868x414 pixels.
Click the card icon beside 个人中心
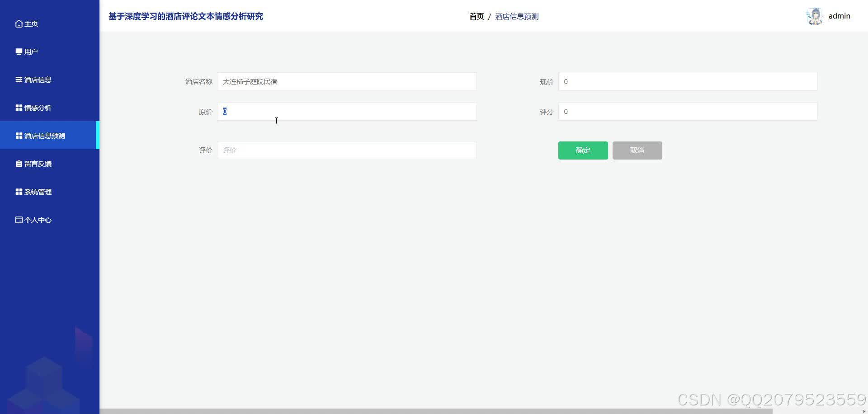(19, 220)
